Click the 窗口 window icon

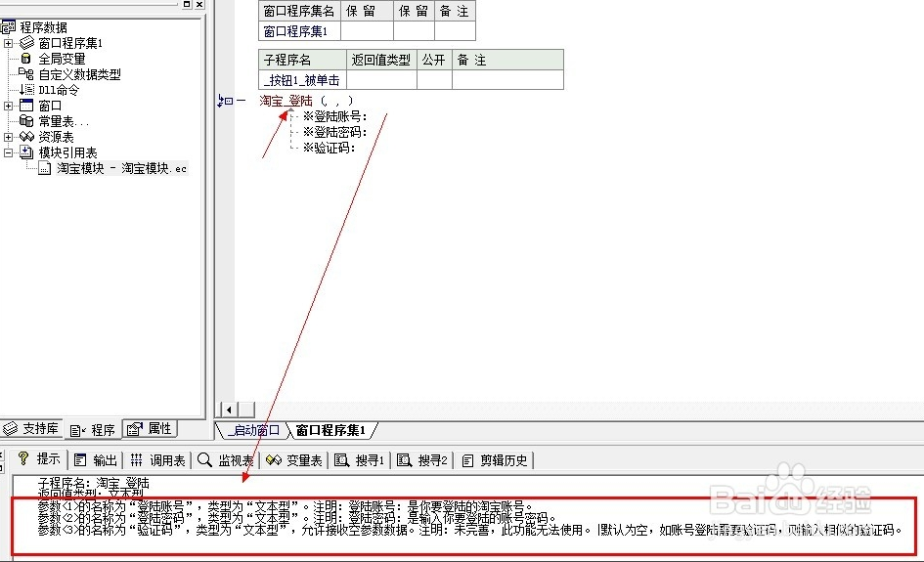point(26,105)
